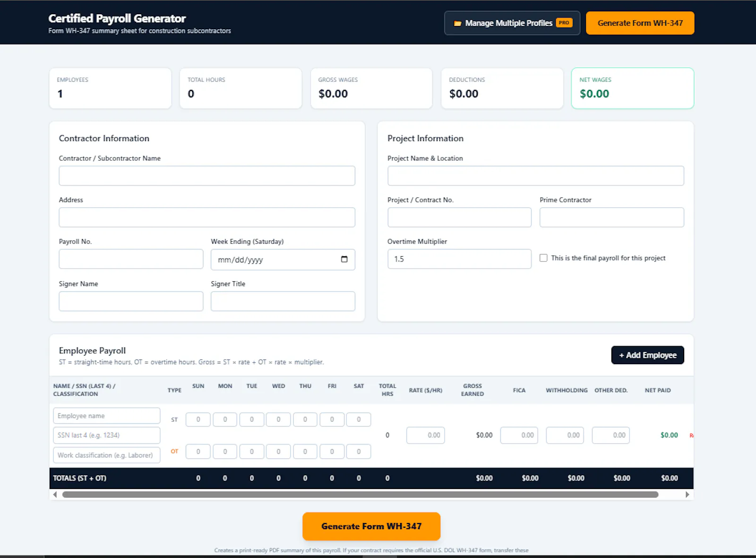Click the OT Saturday hours field
The width and height of the screenshot is (756, 558).
point(359,452)
